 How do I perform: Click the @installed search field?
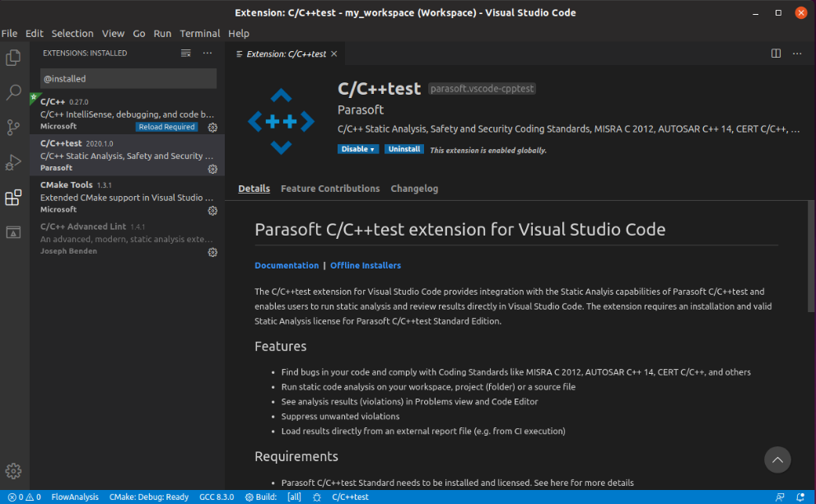[128, 78]
